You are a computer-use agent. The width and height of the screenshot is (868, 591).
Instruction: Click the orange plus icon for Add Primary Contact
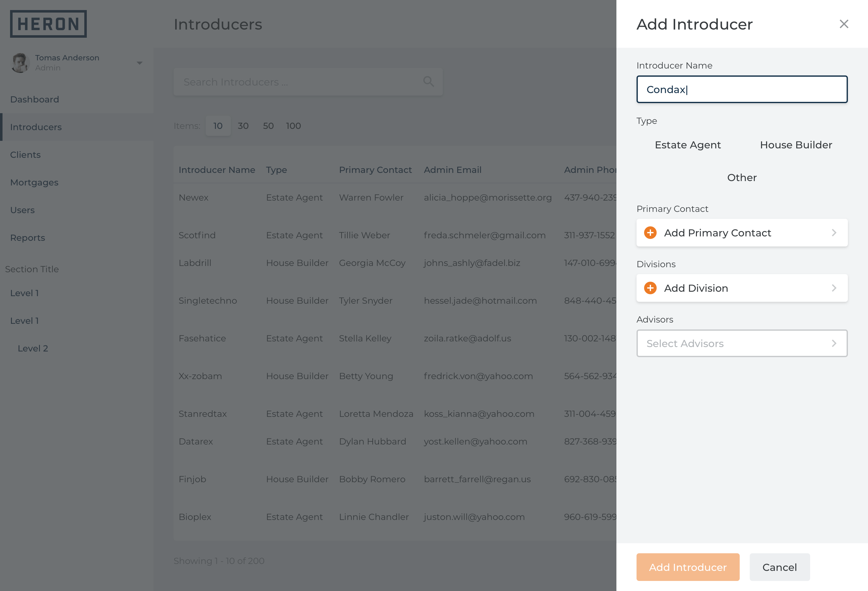650,233
